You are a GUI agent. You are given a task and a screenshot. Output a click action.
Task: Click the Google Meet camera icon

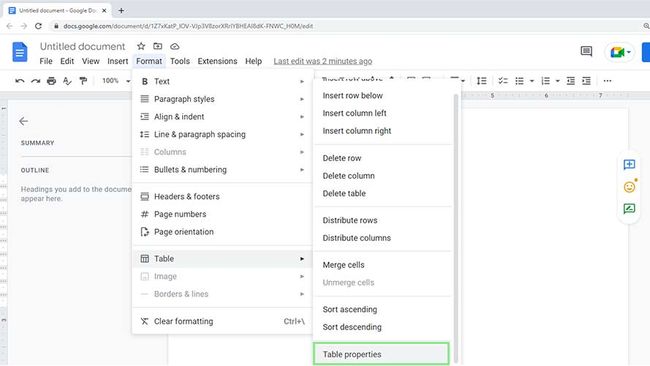point(617,52)
